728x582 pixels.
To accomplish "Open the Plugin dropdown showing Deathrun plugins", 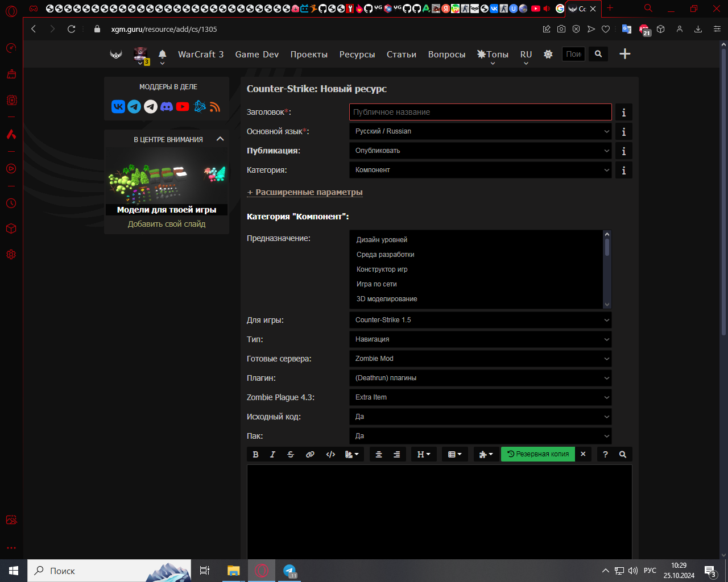I will (481, 378).
